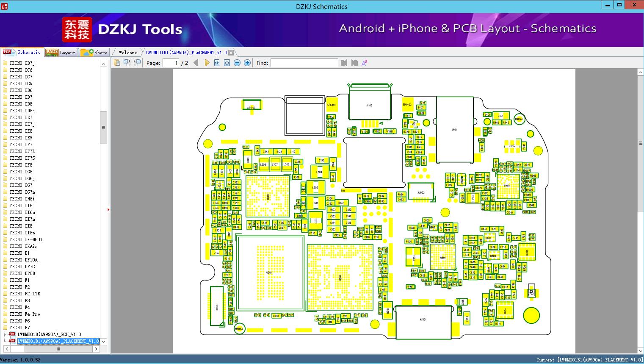Click the find previous icon
The width and height of the screenshot is (644, 364).
click(344, 63)
